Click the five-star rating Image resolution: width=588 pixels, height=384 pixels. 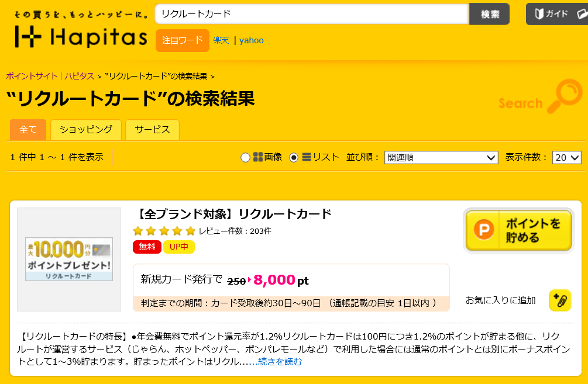point(164,231)
